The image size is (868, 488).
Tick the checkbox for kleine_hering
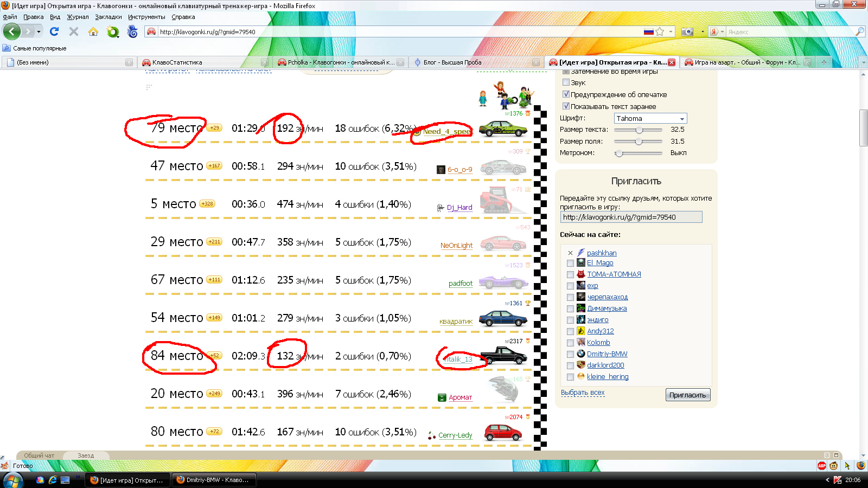tap(570, 377)
